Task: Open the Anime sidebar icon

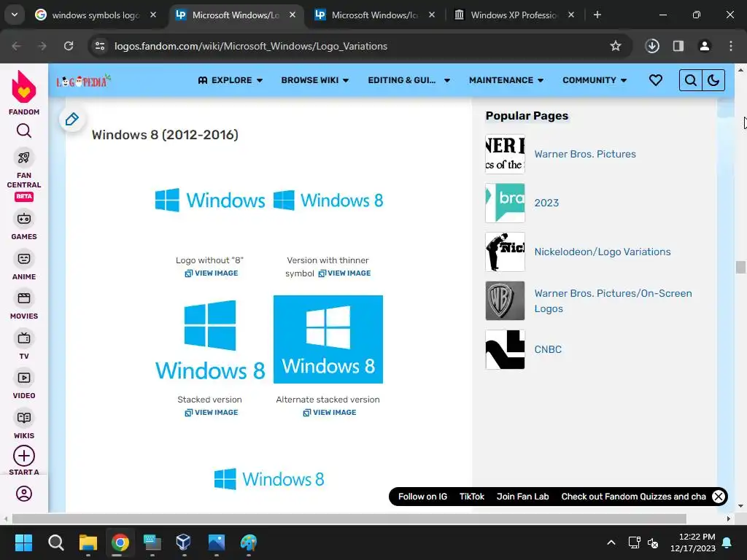Action: coord(24,259)
